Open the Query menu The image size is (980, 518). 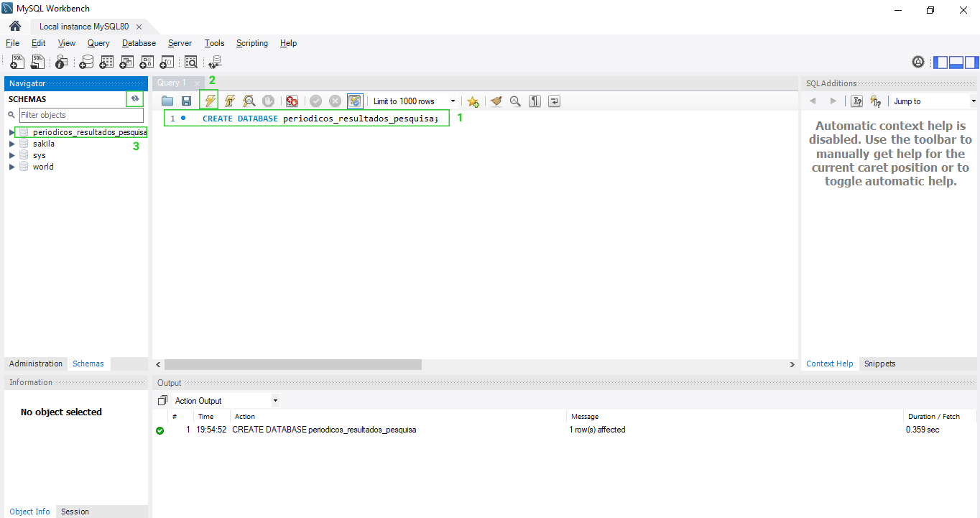coord(98,43)
